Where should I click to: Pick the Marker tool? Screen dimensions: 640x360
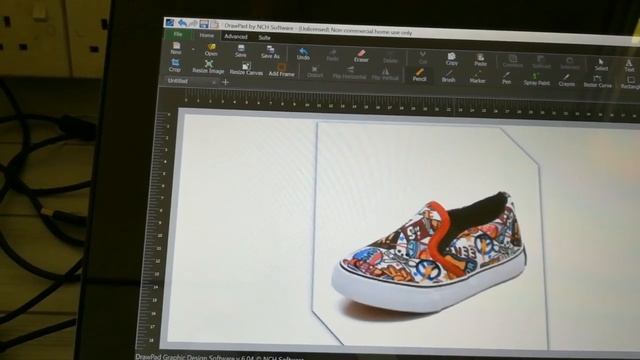(477, 77)
